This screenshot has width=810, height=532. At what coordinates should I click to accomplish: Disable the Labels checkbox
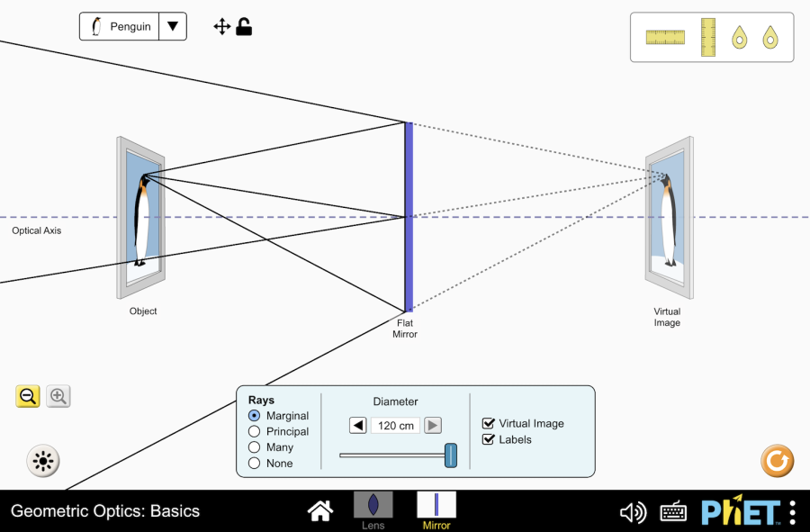(x=489, y=439)
